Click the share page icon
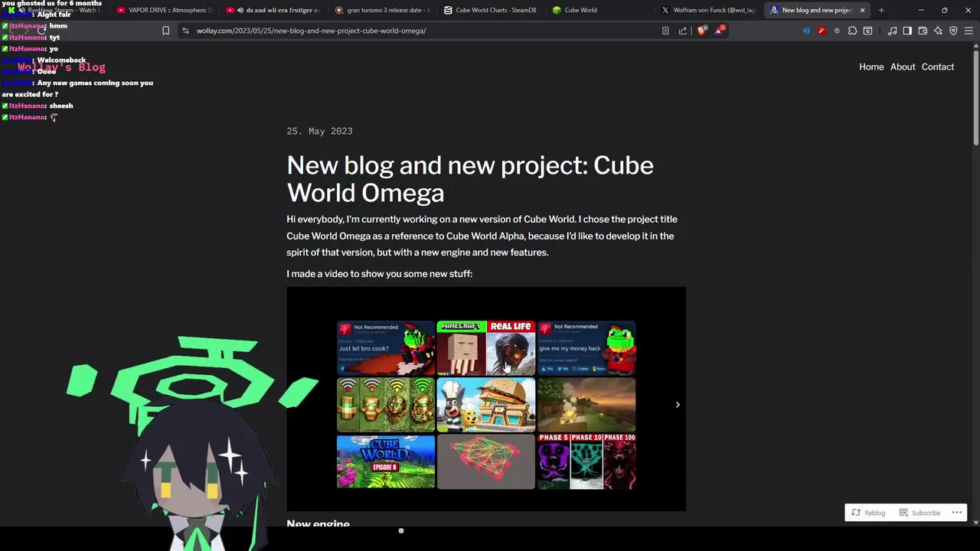This screenshot has width=980, height=551. tap(683, 31)
